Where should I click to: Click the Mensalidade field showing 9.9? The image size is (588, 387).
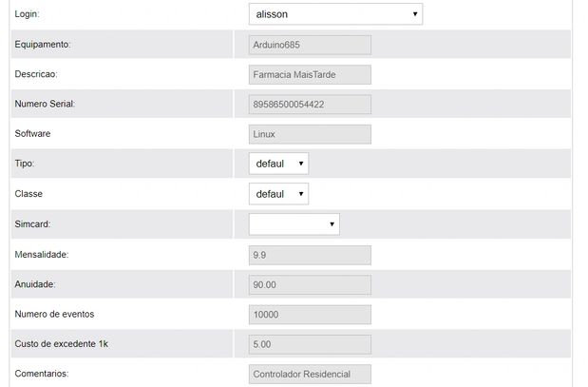(x=310, y=255)
